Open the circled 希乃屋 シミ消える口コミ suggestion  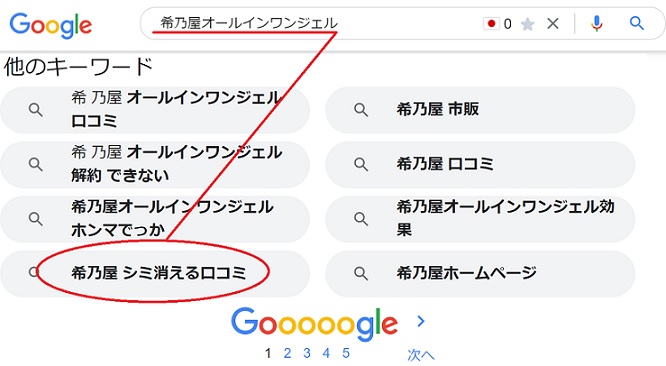tap(155, 273)
